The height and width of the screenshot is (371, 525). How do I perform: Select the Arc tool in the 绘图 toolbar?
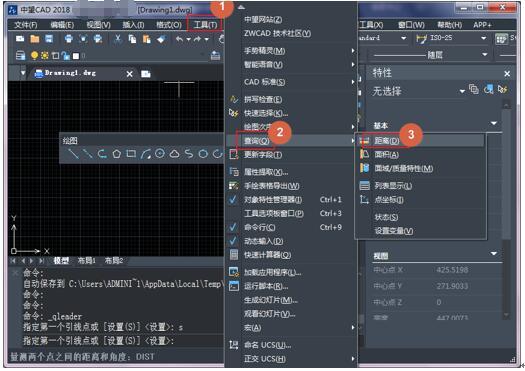(x=146, y=154)
